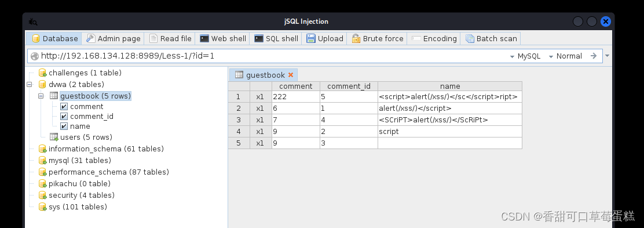Switch to the Batch scan tab
This screenshot has height=228, width=644.
[491, 39]
